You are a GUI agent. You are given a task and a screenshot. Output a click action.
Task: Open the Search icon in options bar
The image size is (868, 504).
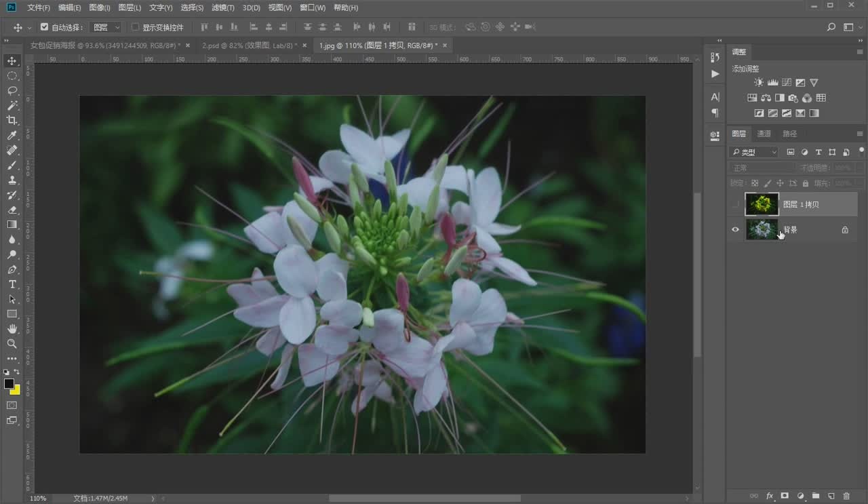pyautogui.click(x=831, y=27)
